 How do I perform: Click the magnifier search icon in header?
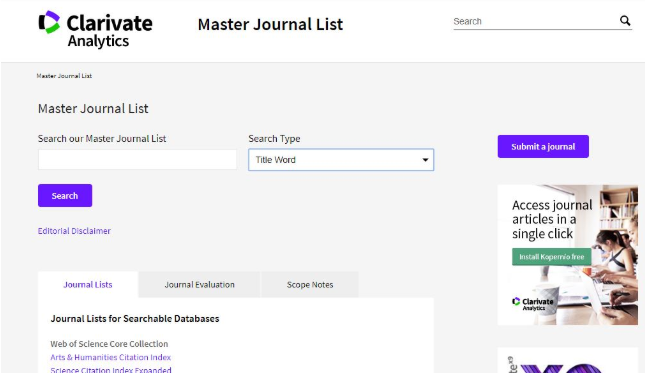(625, 21)
